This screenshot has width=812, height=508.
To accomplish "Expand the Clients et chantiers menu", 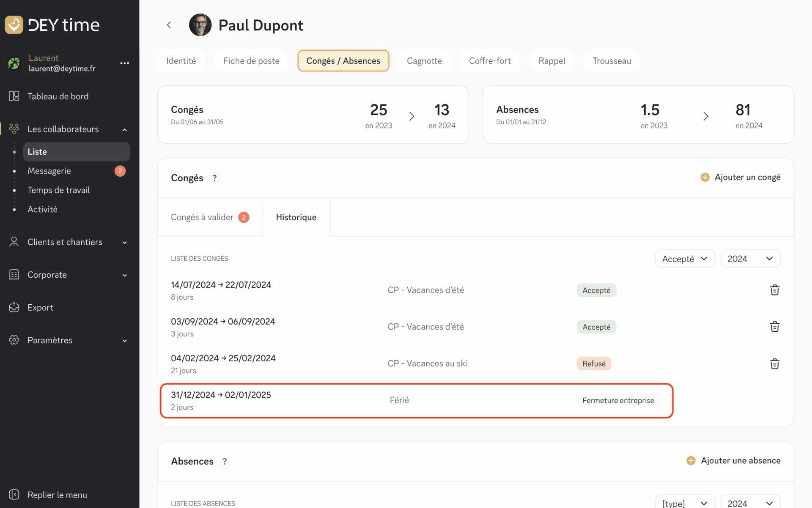I will click(x=125, y=243).
